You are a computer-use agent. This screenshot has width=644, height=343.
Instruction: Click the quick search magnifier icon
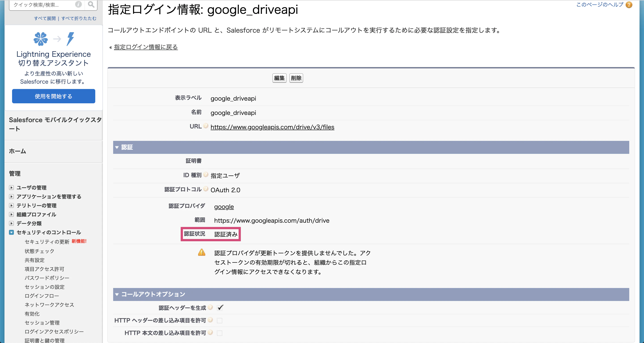pos(91,4)
